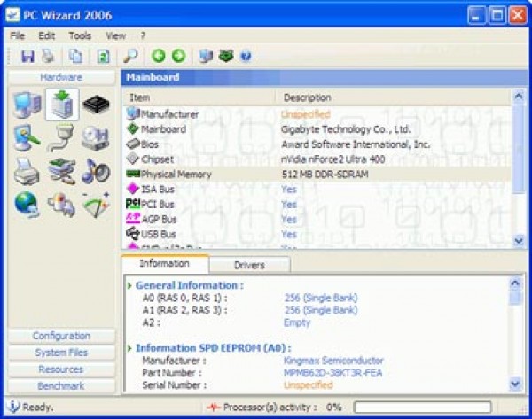Select the ISA Bus row

[317, 190]
